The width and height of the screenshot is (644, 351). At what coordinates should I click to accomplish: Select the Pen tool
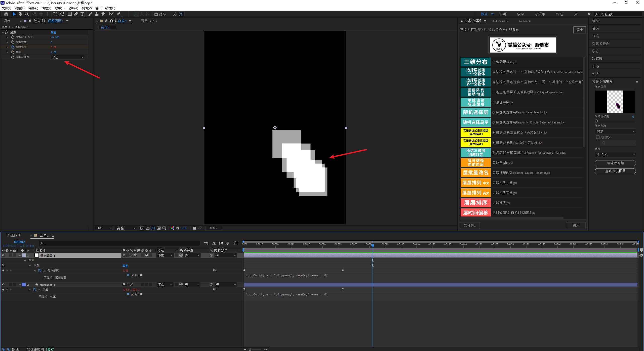pos(76,14)
